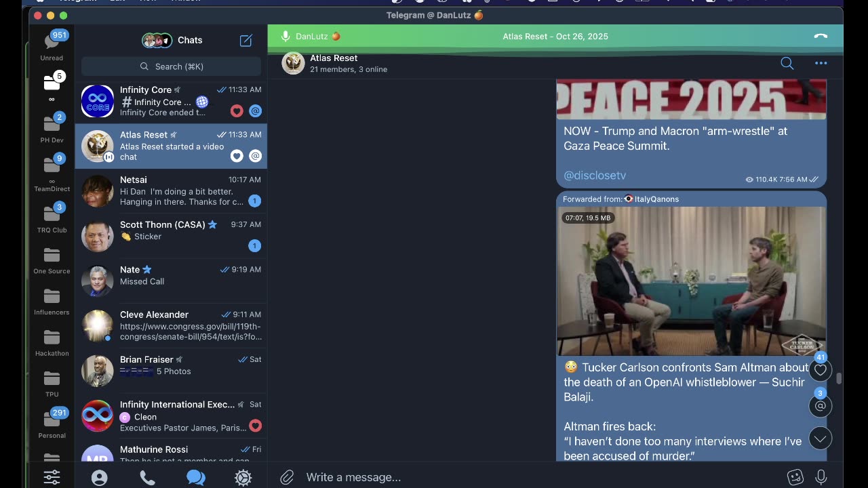Click the heart badge on Atlas Reset row
The image size is (868, 488).
pyautogui.click(x=237, y=156)
